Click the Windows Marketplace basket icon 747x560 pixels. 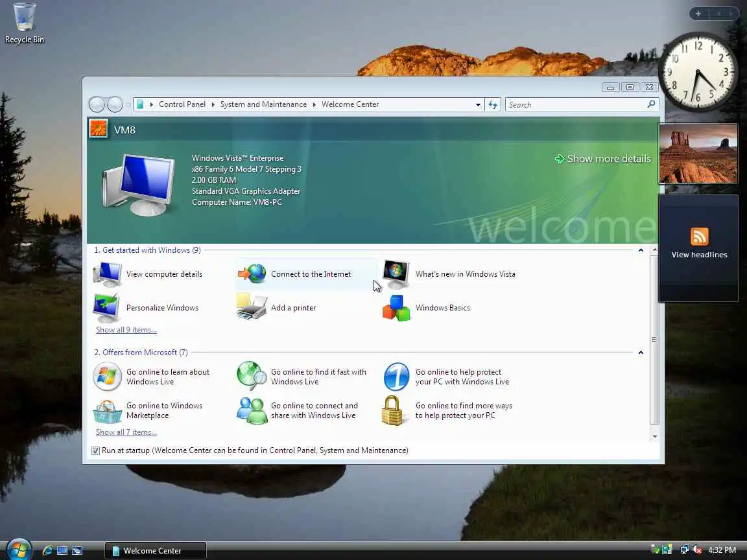click(x=107, y=411)
